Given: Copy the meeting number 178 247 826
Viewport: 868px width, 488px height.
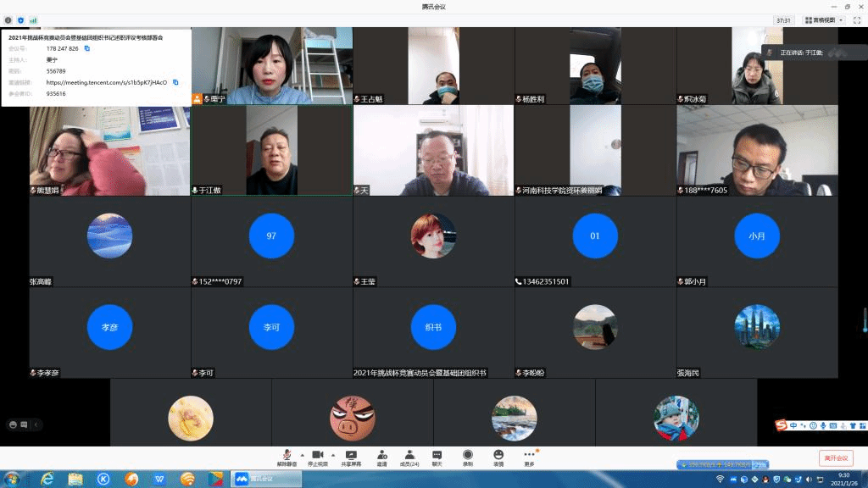Looking at the screenshot, I should point(86,49).
